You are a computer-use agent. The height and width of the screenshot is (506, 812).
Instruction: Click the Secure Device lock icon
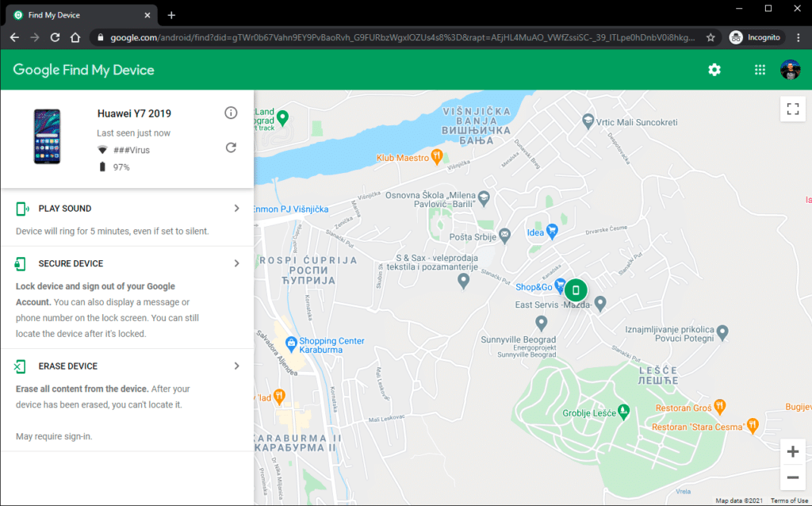pos(20,263)
